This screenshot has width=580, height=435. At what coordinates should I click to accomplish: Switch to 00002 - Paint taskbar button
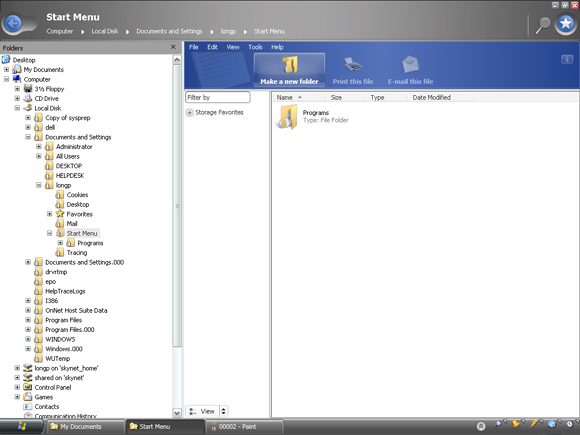[244, 426]
